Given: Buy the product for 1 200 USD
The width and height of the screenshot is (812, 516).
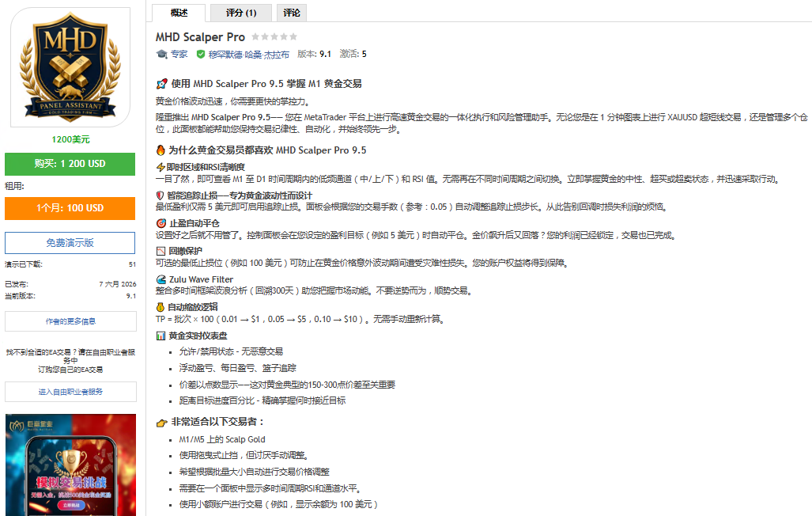Looking at the screenshot, I should (x=70, y=164).
